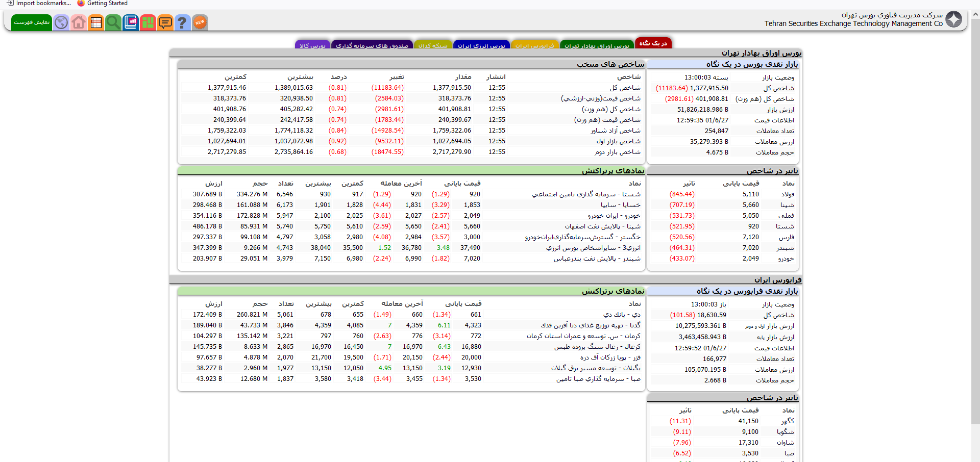Open کگهر in فرابورس impact table
The width and height of the screenshot is (980, 462).
point(788,421)
